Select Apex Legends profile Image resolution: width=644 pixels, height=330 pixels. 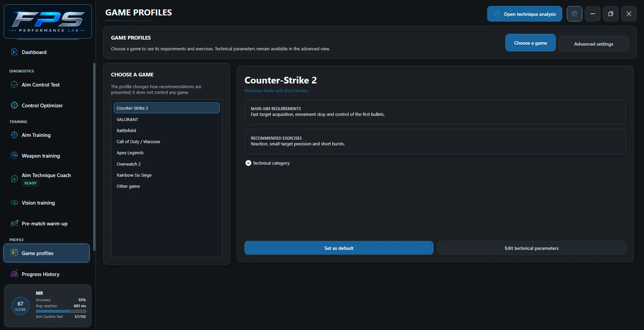pos(166,152)
